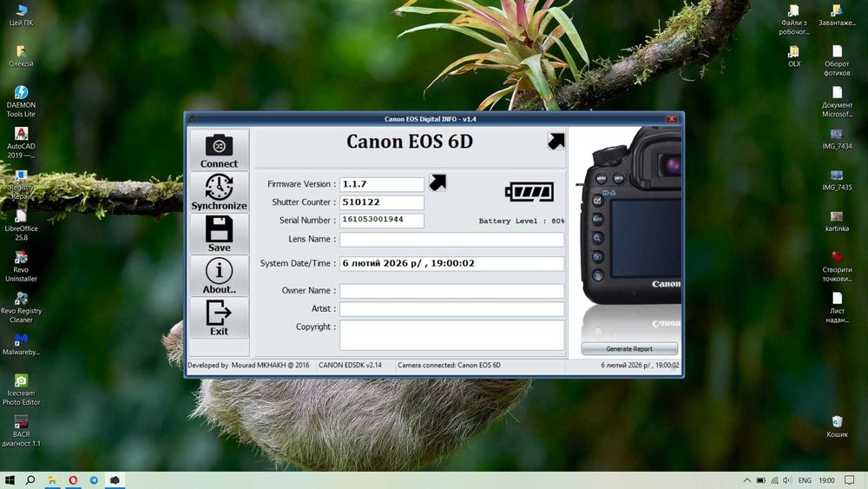Open the 'Цей ПК' desktop icon
Image resolution: width=868 pixels, height=489 pixels.
[21, 15]
